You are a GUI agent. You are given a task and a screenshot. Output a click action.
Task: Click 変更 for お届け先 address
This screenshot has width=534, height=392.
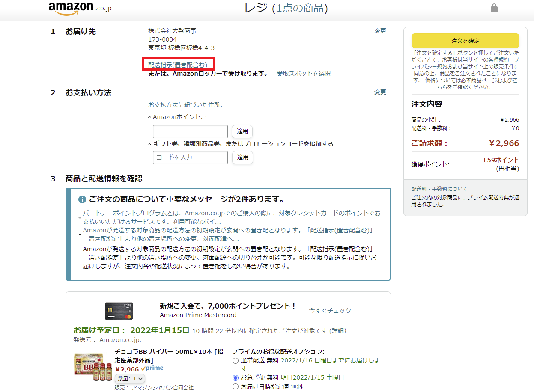[x=380, y=31]
